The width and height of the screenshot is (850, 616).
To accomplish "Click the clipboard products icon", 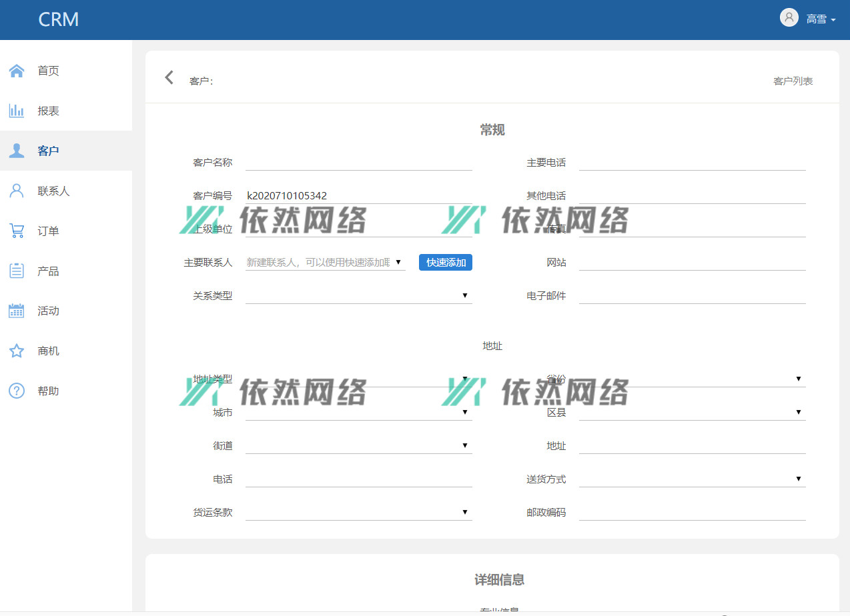I will (x=17, y=271).
